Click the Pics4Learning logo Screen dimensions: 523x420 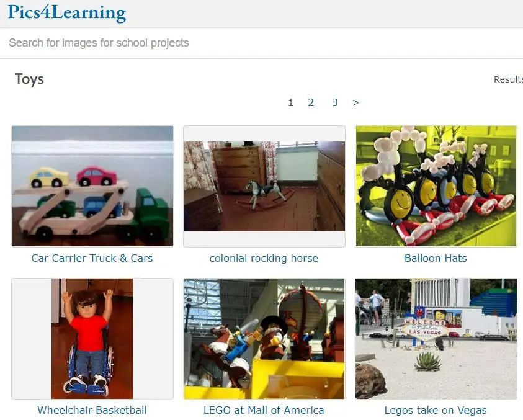pos(67,13)
